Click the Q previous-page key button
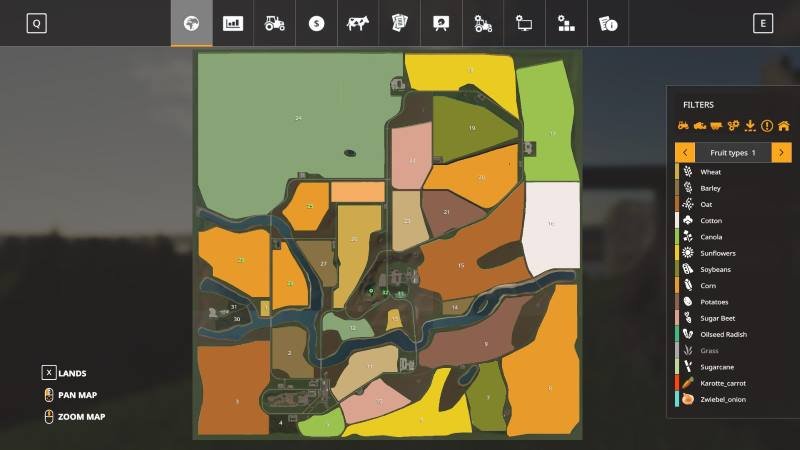This screenshot has width=800, height=450. click(x=37, y=23)
